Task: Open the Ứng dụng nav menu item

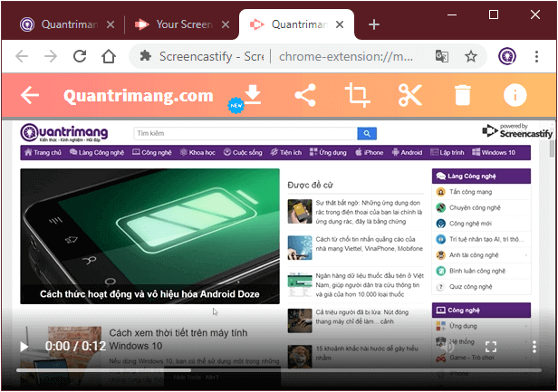Action: click(328, 152)
